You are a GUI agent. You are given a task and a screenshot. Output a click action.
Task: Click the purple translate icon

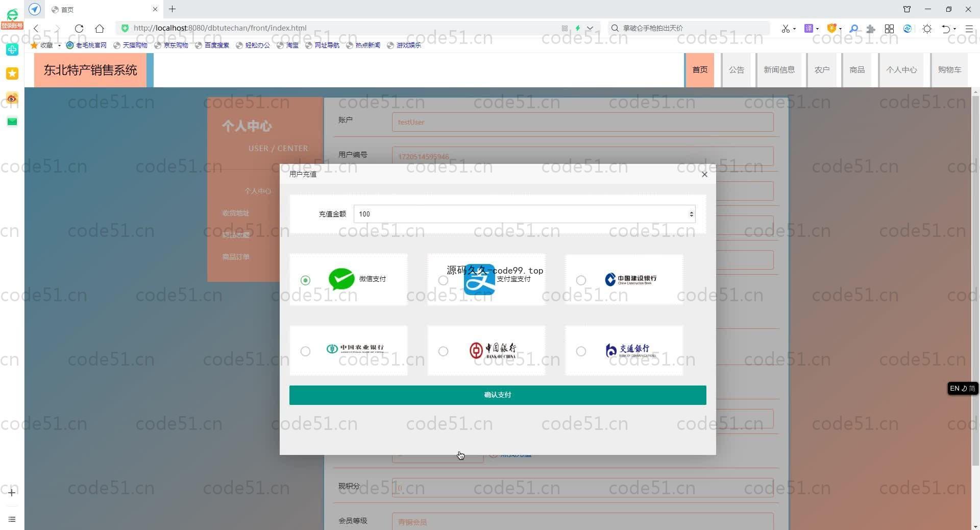808,29
